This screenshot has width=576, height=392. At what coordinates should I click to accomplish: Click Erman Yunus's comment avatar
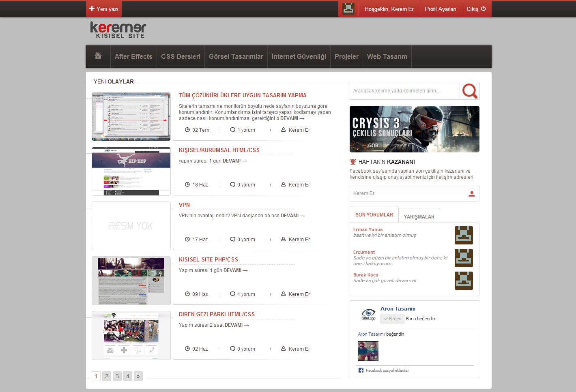click(x=464, y=235)
